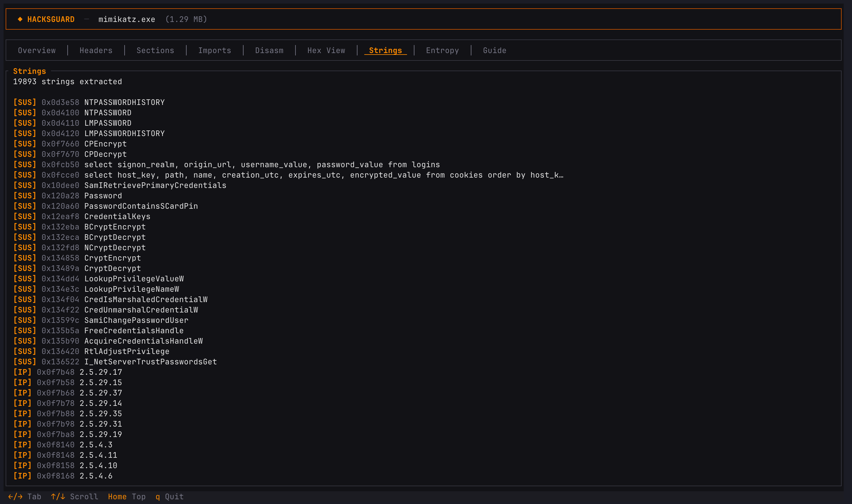Select the IP entry 2.5.4.6
Viewport: 852px width, 504px height.
(x=63, y=476)
